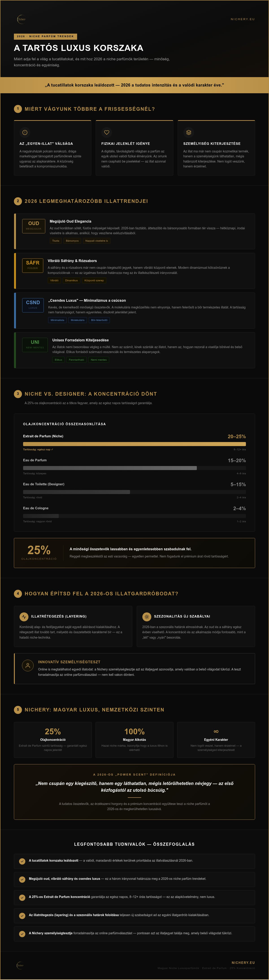Screen dimensions: 269x980
Task: Click the heart icon above Fizikai jelenlét igénye
Action: (x=106, y=132)
